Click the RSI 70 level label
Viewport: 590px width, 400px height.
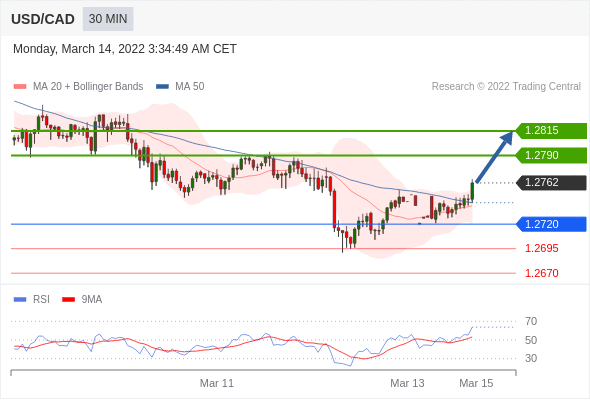pos(531,321)
